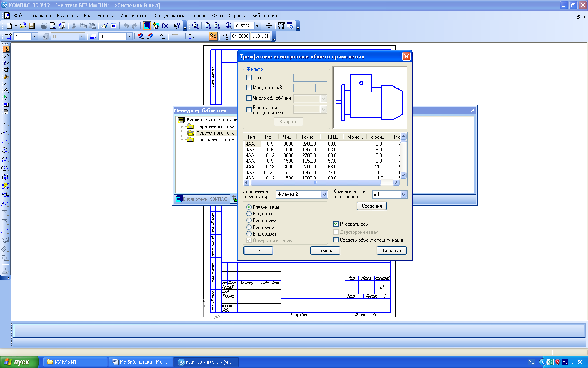Select the ellipse drawing tool
The width and height of the screenshot is (588, 368).
click(x=5, y=168)
